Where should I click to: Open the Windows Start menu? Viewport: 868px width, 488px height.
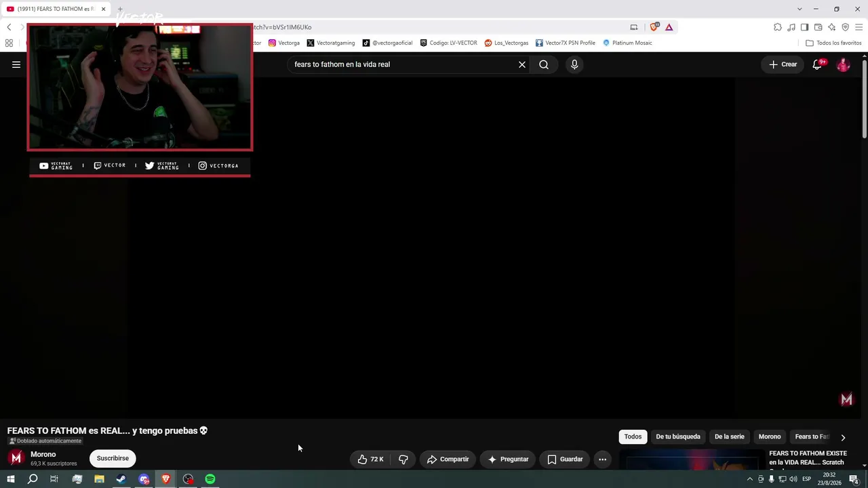coord(11,479)
